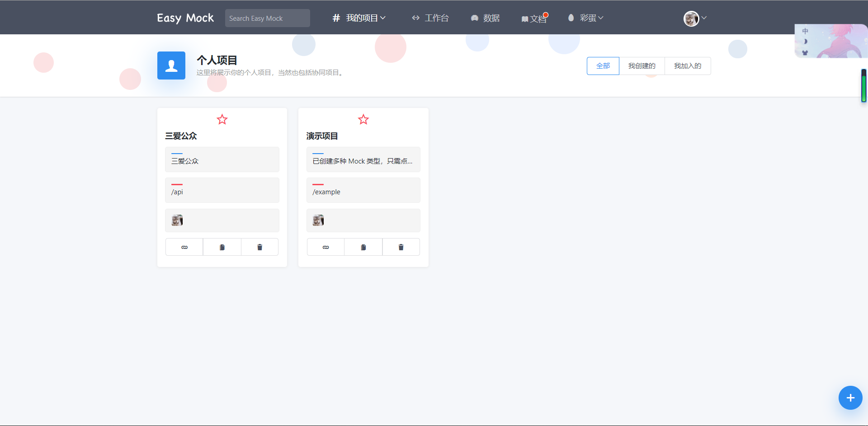Screen dimensions: 868x426
Task: Click the 演示项目 project title
Action: tap(322, 136)
